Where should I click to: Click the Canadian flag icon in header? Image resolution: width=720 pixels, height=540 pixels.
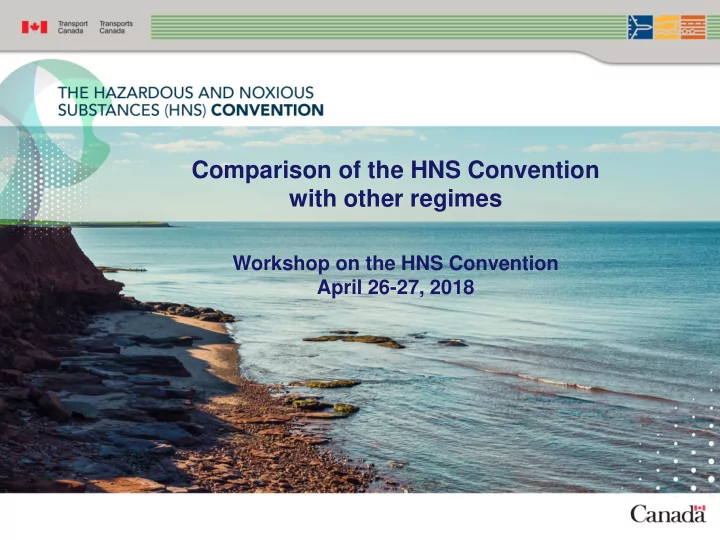point(34,27)
